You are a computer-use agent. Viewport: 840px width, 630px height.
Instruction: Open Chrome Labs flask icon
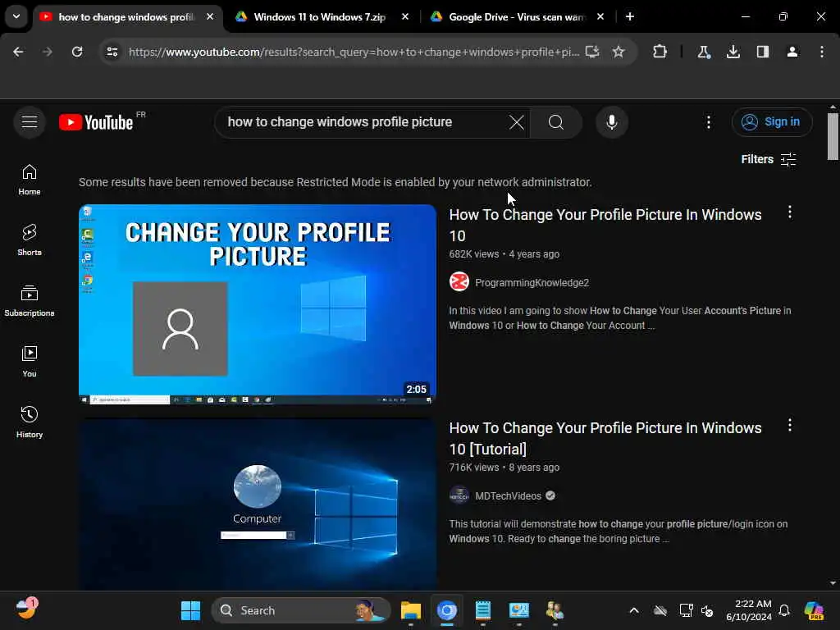(703, 52)
